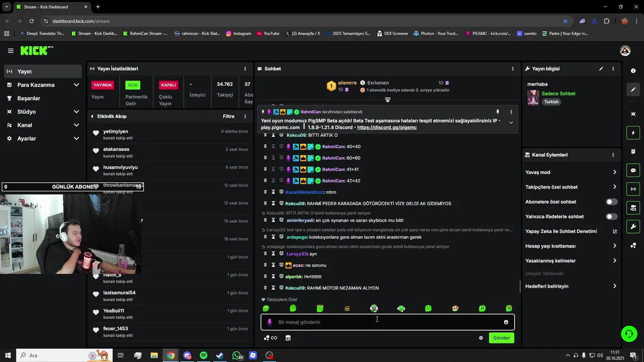This screenshot has height=362, width=644.
Task: Expand the Para Kazanma sidebar section
Action: point(76,85)
